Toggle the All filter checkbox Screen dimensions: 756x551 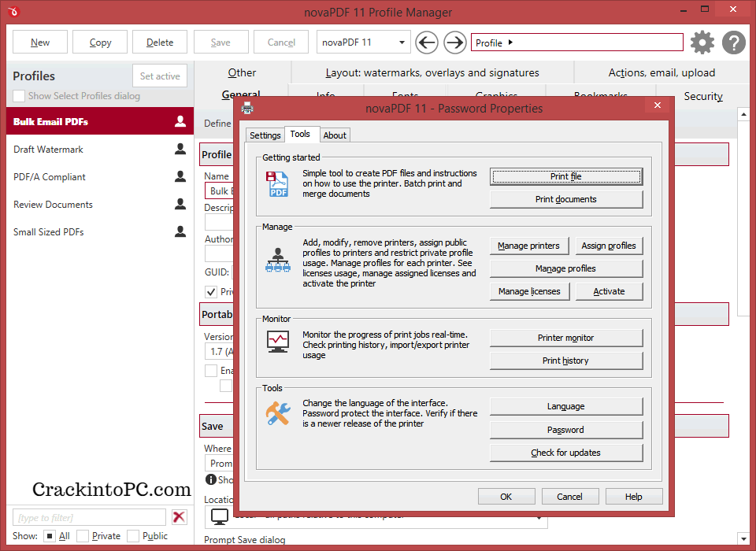49,535
